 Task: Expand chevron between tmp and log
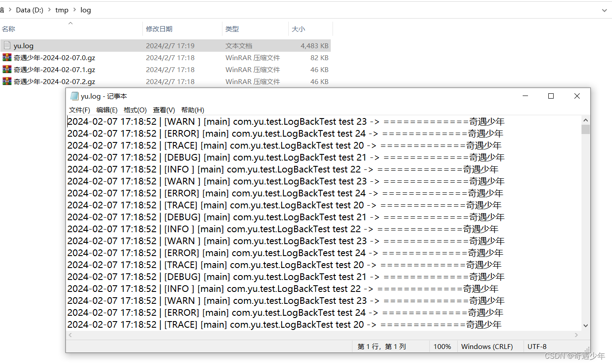tap(75, 10)
